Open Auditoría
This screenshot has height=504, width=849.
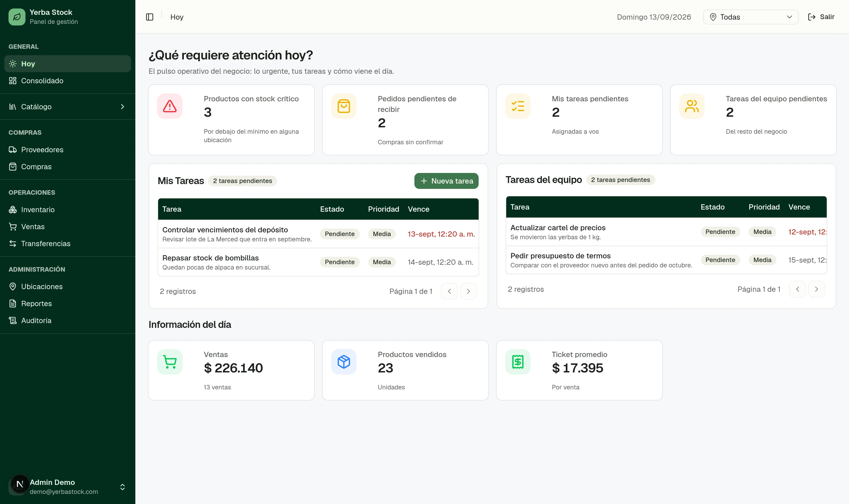click(x=68, y=320)
